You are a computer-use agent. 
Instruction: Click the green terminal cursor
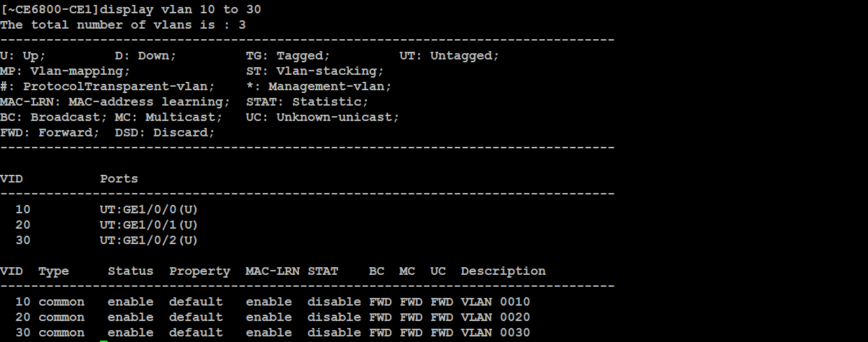103,341
